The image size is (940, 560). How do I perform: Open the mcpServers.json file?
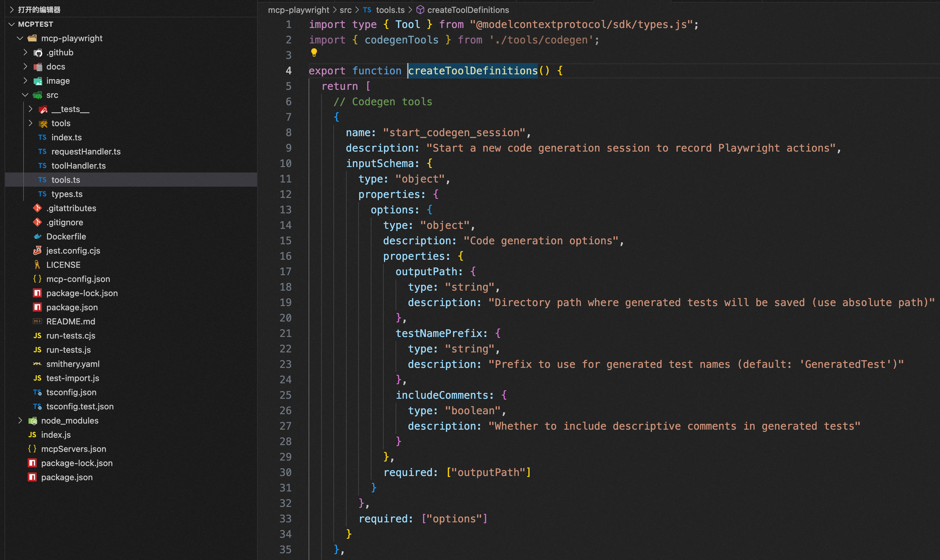coord(74,449)
